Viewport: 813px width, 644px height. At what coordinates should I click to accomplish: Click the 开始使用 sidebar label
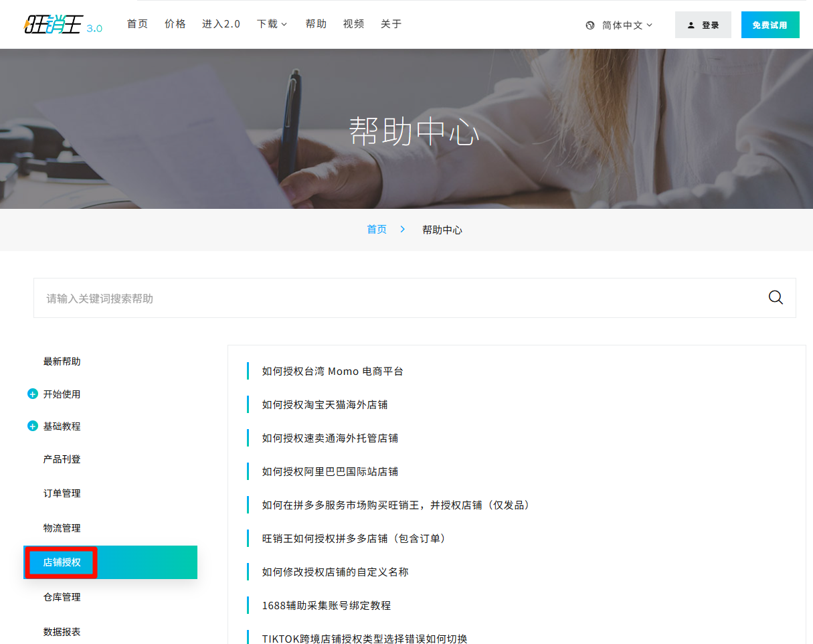pos(62,394)
